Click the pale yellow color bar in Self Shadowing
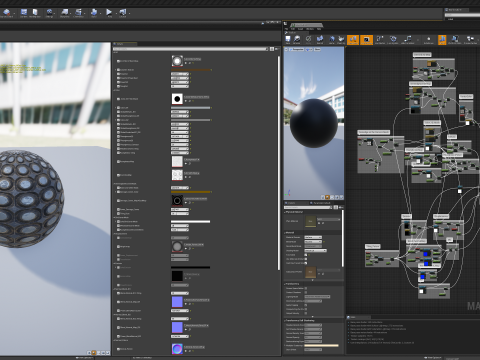This screenshot has height=360, width=480. point(321,345)
